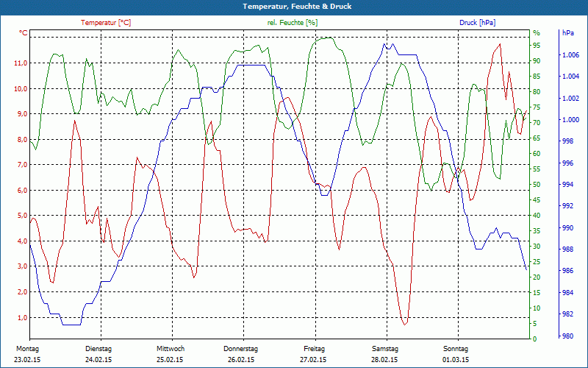Click the "7,0" temperature axis value
The height and width of the screenshot is (368, 588).
[x=22, y=164]
